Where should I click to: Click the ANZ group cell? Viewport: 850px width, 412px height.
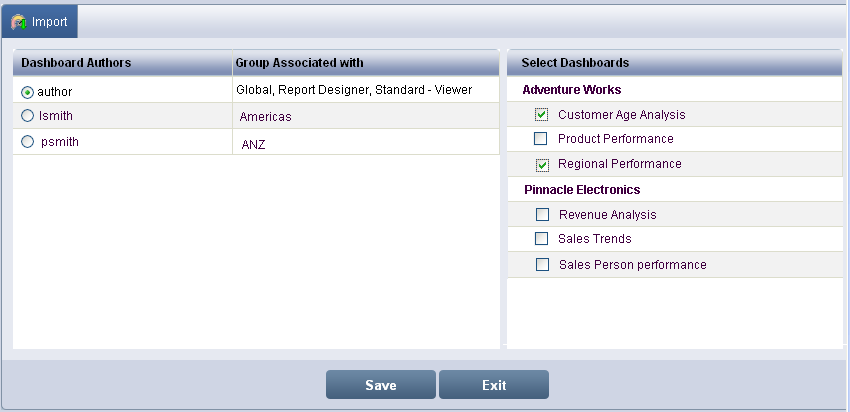[253, 144]
